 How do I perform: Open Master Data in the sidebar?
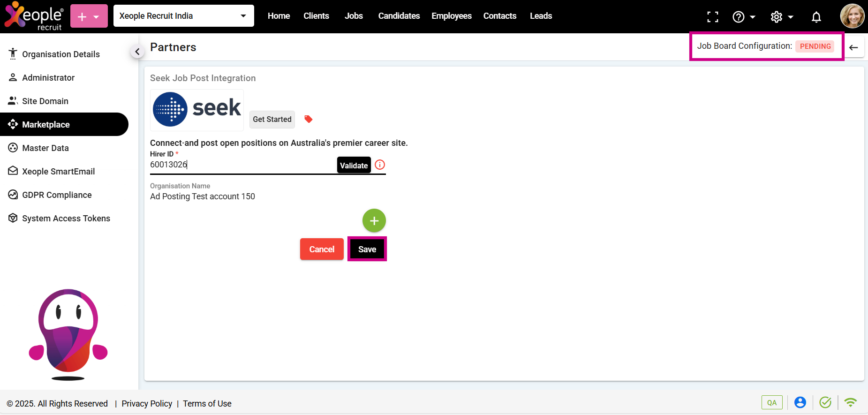click(45, 148)
